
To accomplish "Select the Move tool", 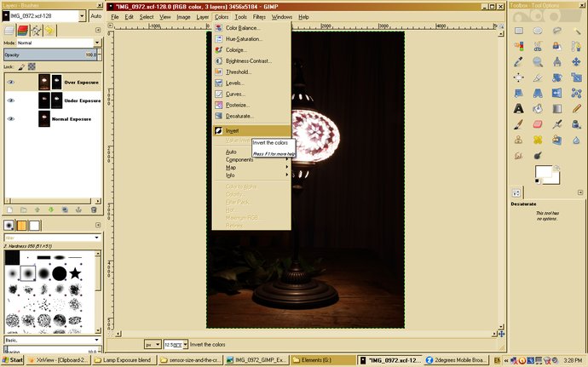I will pos(576,61).
